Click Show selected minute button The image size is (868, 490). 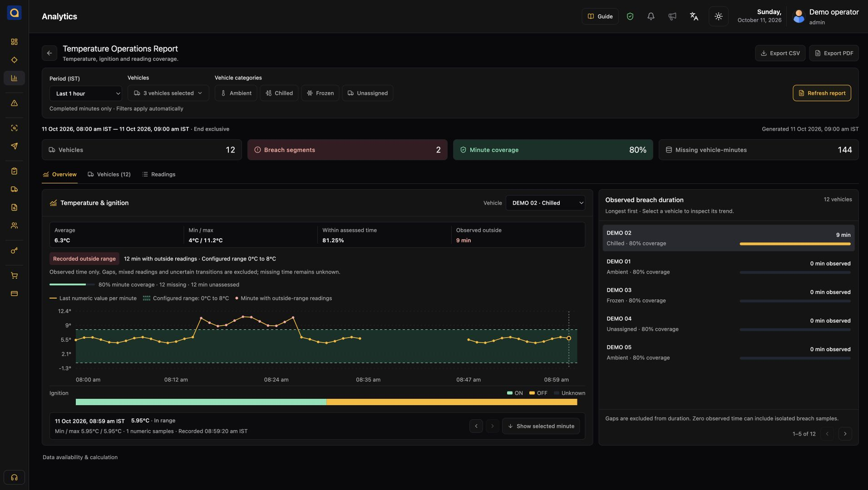coord(541,426)
